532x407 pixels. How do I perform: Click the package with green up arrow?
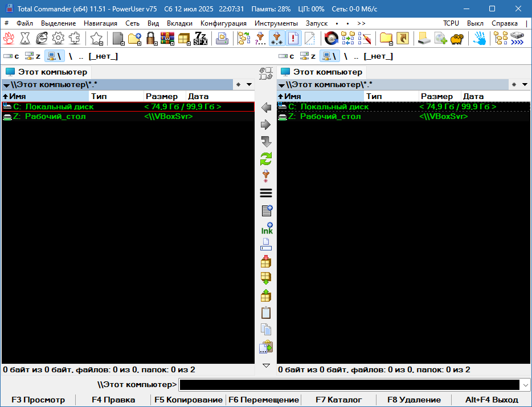click(266, 295)
